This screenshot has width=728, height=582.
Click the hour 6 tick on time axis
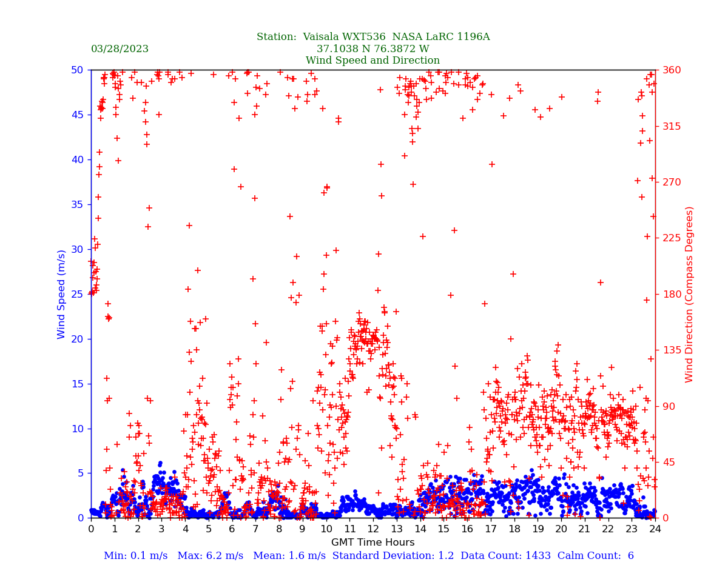pyautogui.click(x=232, y=529)
